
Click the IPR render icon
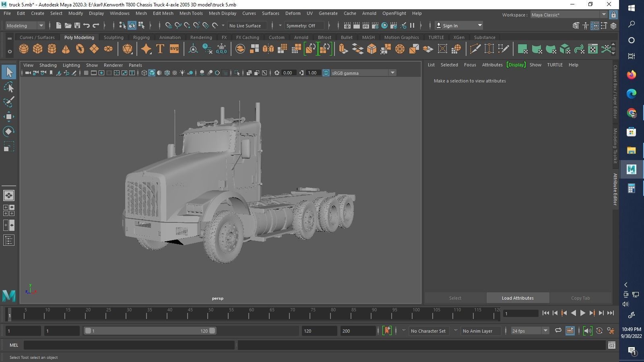click(x=366, y=25)
